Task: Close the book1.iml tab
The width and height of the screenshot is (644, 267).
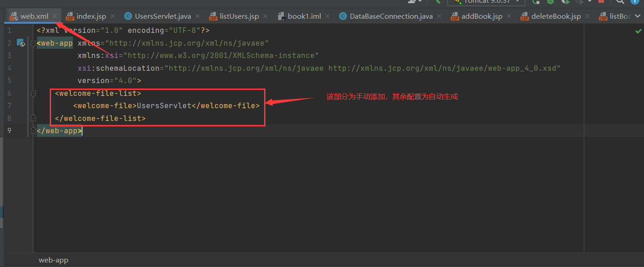Action: coord(327,16)
